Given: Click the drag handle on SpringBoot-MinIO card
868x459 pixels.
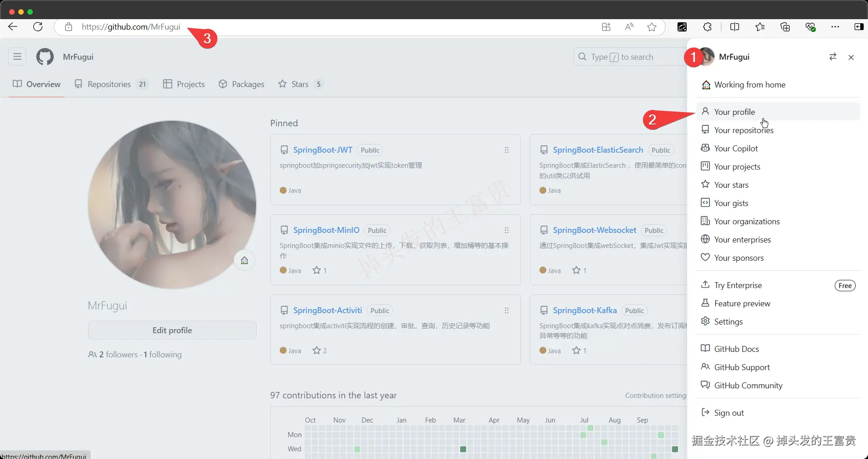Looking at the screenshot, I should 507,230.
